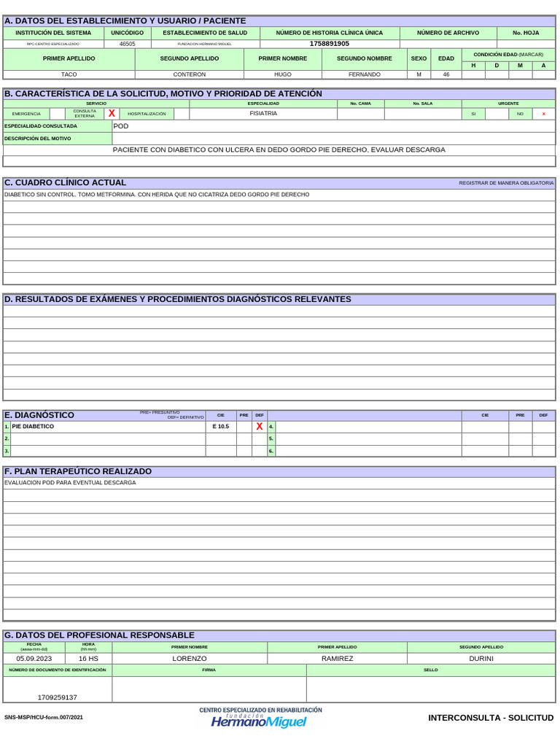Click the No. Cama empty field
This screenshot has height=747, width=560.
[360, 114]
